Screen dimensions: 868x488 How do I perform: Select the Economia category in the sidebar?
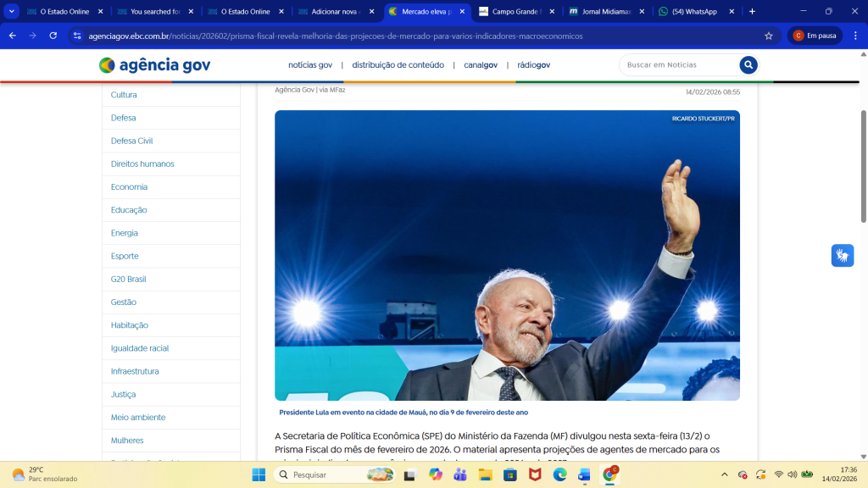pyautogui.click(x=129, y=187)
